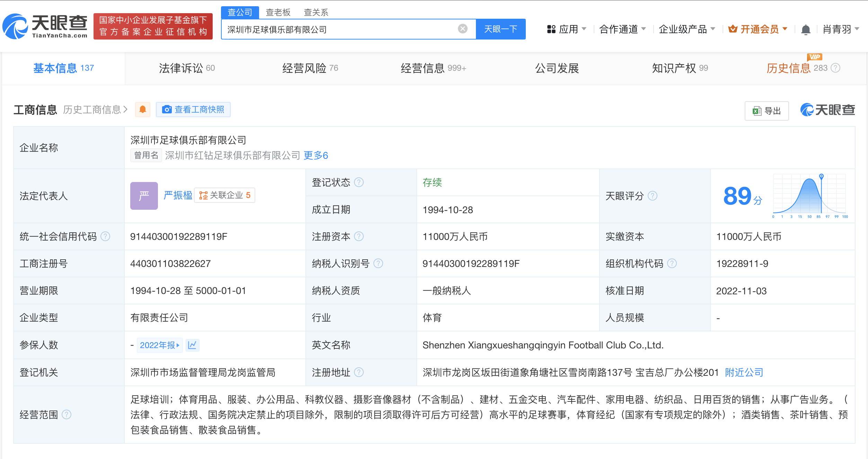
Task: Select credit code text 91440300192289119F in 统一社会信用代码 row
Action: (x=179, y=236)
